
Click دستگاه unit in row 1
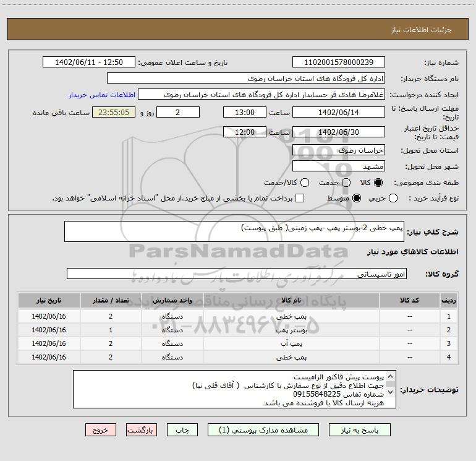point(172,316)
